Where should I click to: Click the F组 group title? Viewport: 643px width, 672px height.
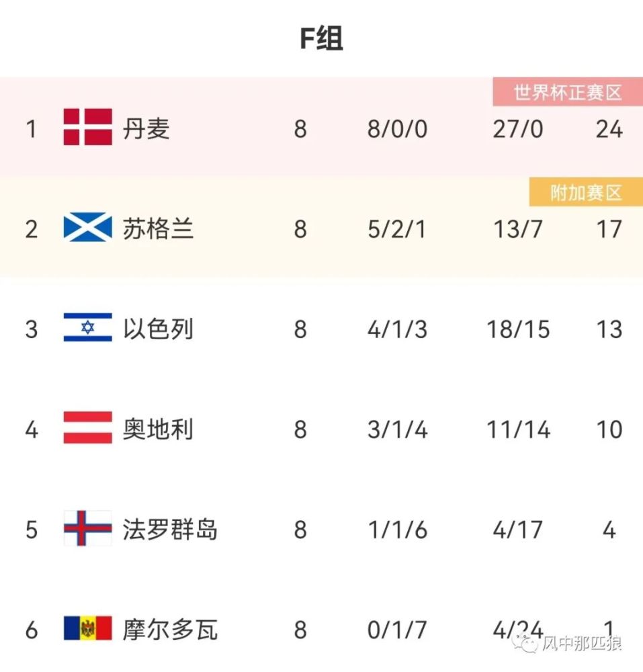pyautogui.click(x=321, y=39)
